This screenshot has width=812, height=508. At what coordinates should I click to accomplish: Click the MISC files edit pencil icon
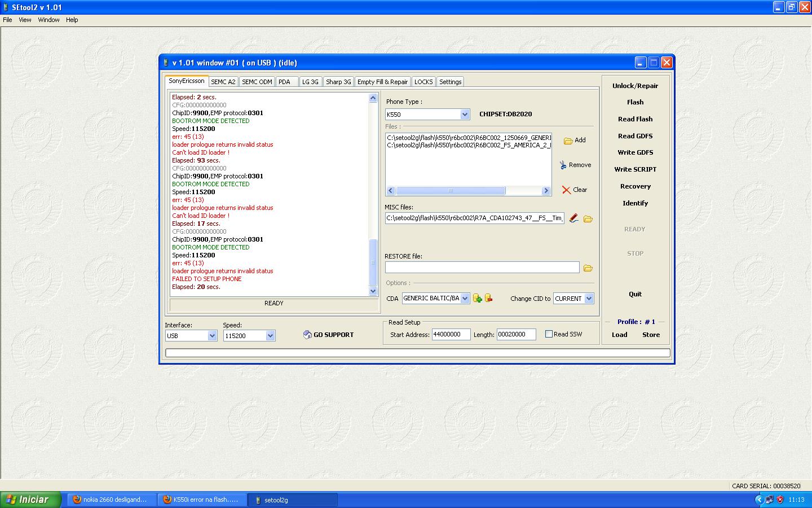pyautogui.click(x=573, y=218)
